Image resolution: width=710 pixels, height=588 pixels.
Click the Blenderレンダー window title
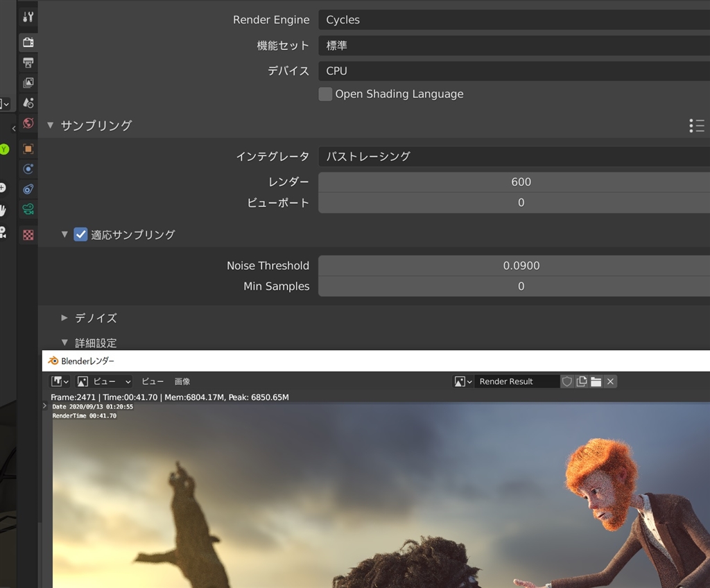[x=88, y=361]
